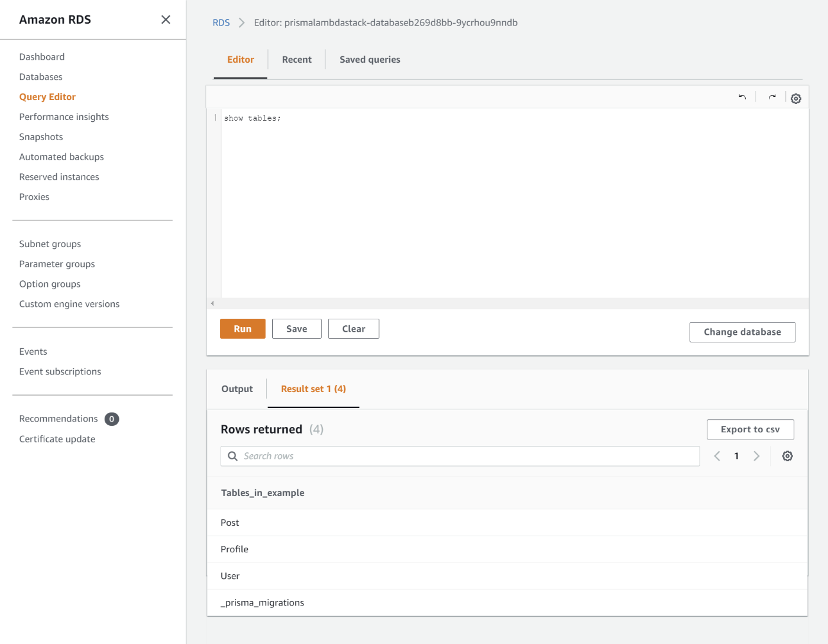This screenshot has height=644, width=828.
Task: Open Databases in the sidebar
Action: [x=41, y=77]
